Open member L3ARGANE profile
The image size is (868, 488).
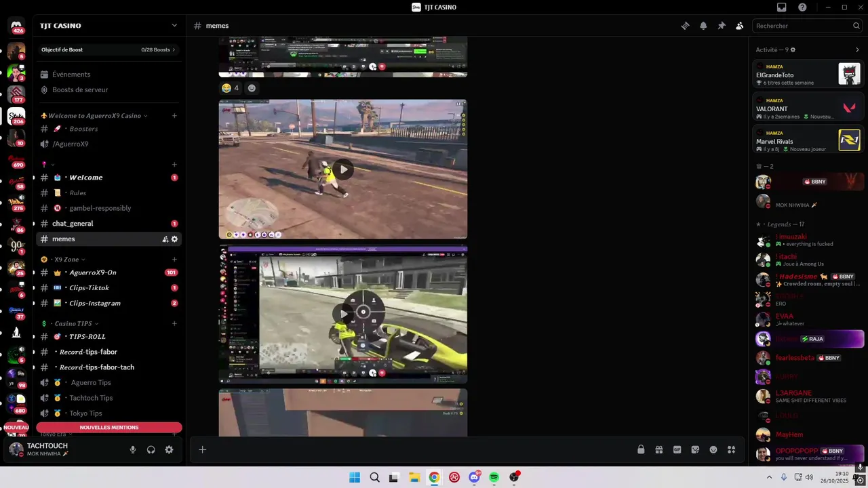click(808, 396)
